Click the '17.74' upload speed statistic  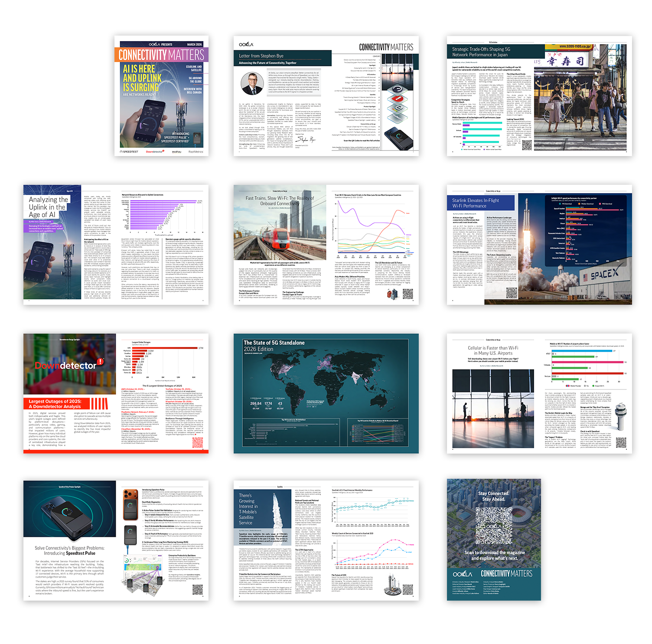pos(268,403)
